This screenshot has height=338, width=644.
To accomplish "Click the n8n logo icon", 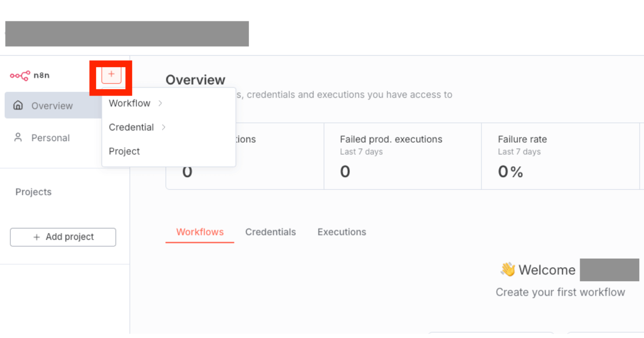I will 20,76.
